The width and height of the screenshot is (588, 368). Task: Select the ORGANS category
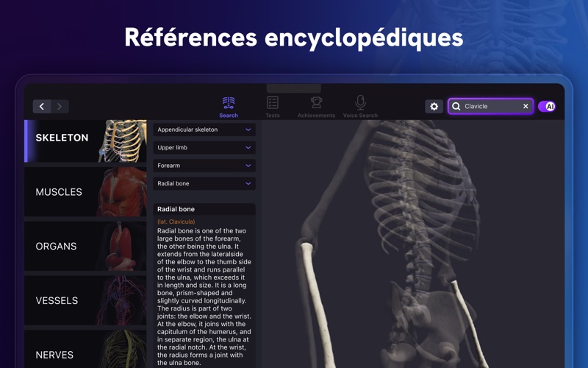(85, 246)
